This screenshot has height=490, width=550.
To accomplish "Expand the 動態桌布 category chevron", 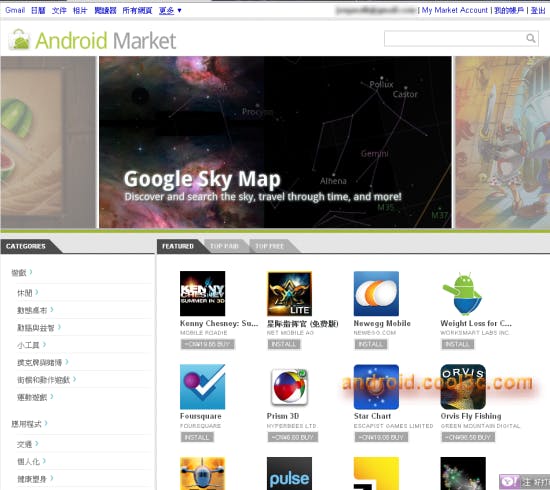I will 52,309.
